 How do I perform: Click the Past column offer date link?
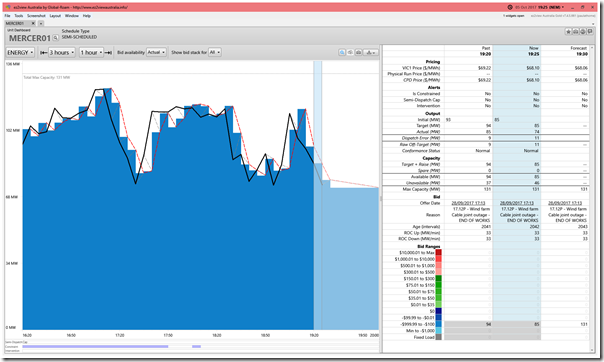pos(468,203)
